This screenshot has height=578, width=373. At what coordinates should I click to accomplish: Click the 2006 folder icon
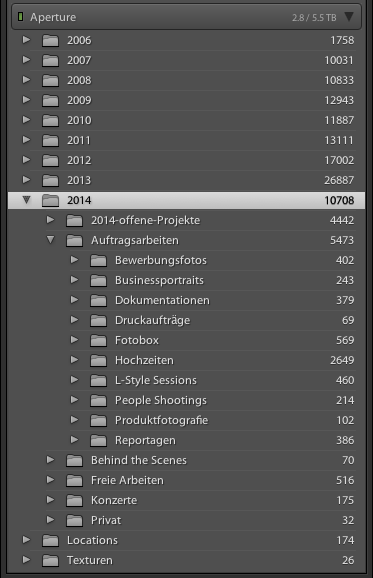[x=50, y=40]
